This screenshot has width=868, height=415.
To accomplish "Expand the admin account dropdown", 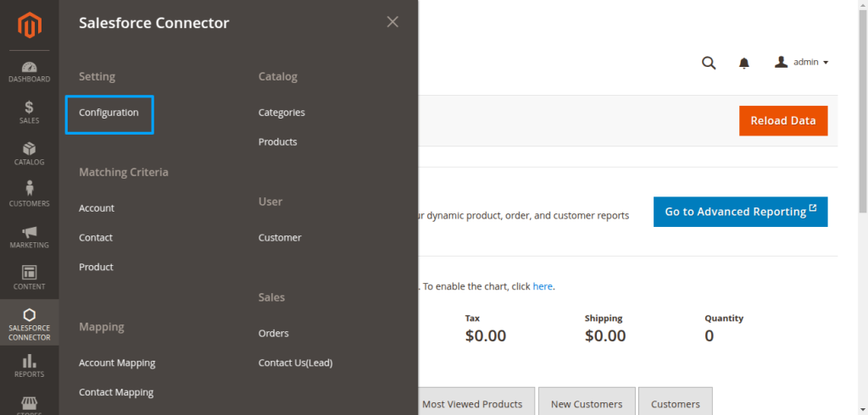I will coord(802,62).
